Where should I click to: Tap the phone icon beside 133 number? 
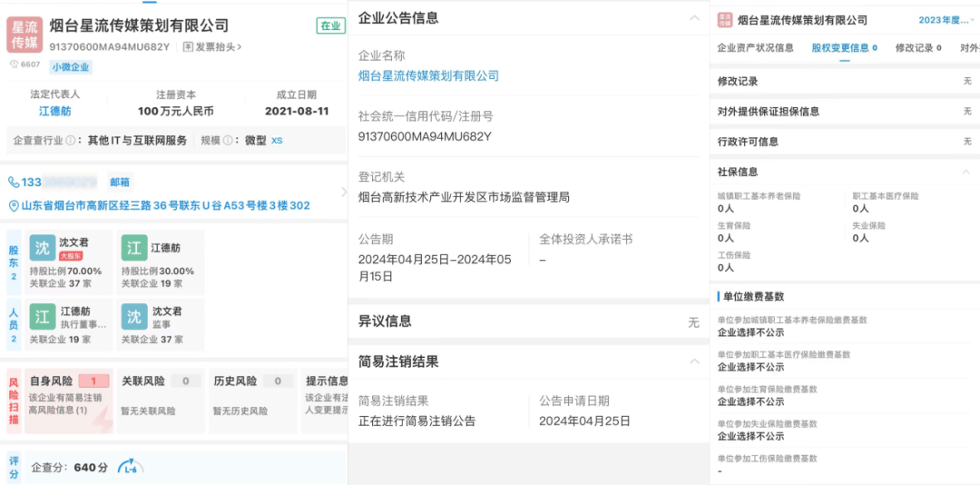point(14,183)
